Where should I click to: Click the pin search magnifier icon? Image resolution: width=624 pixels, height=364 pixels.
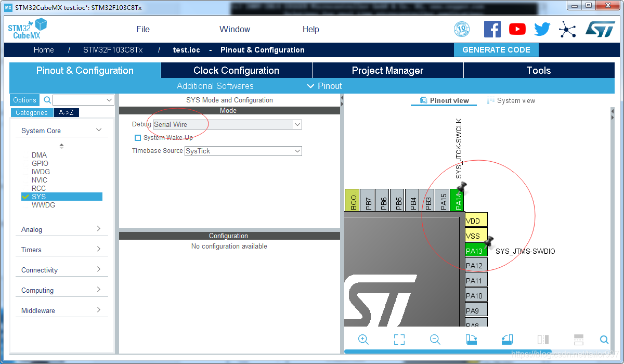pyautogui.click(x=604, y=340)
